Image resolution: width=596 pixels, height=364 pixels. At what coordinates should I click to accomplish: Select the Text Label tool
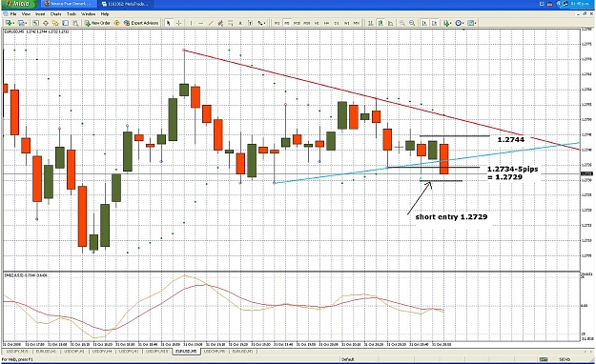coord(250,23)
